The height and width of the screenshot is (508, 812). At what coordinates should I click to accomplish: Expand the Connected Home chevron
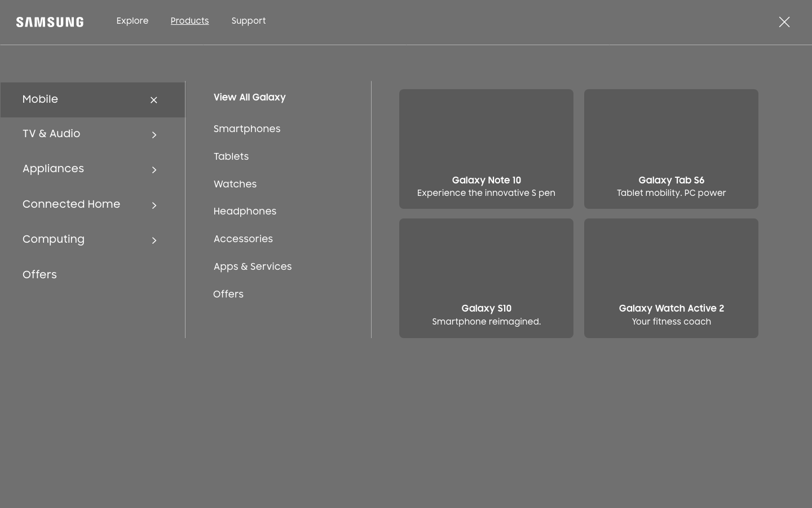[x=154, y=205]
